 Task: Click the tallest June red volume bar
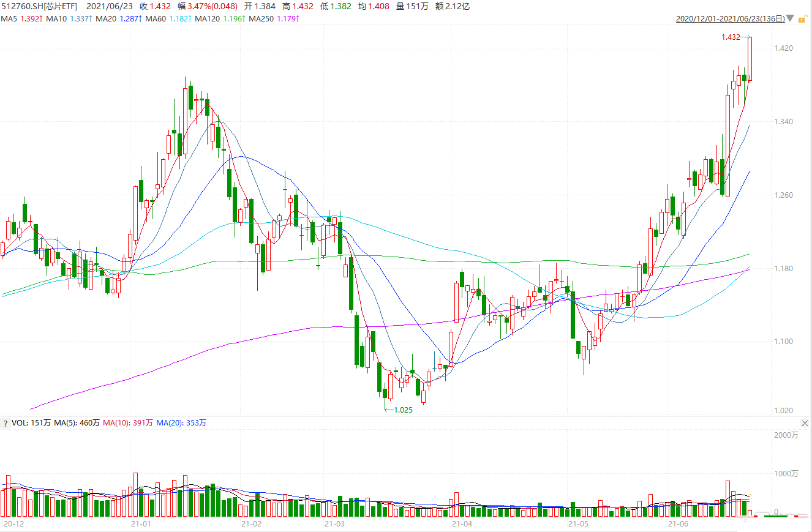(727, 499)
